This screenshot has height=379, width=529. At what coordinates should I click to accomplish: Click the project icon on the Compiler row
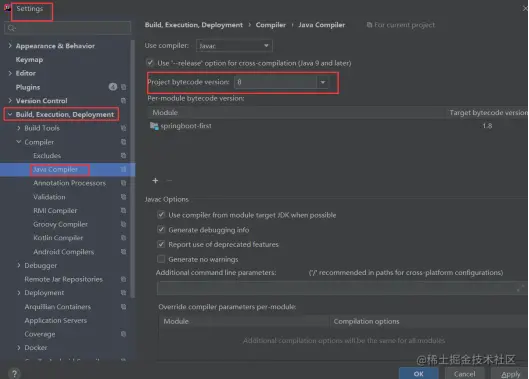coord(123,142)
